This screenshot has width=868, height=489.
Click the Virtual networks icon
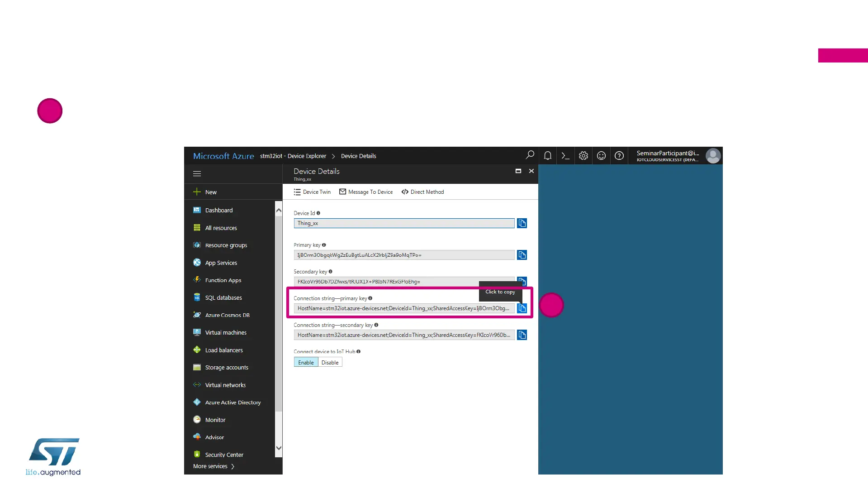pos(197,385)
